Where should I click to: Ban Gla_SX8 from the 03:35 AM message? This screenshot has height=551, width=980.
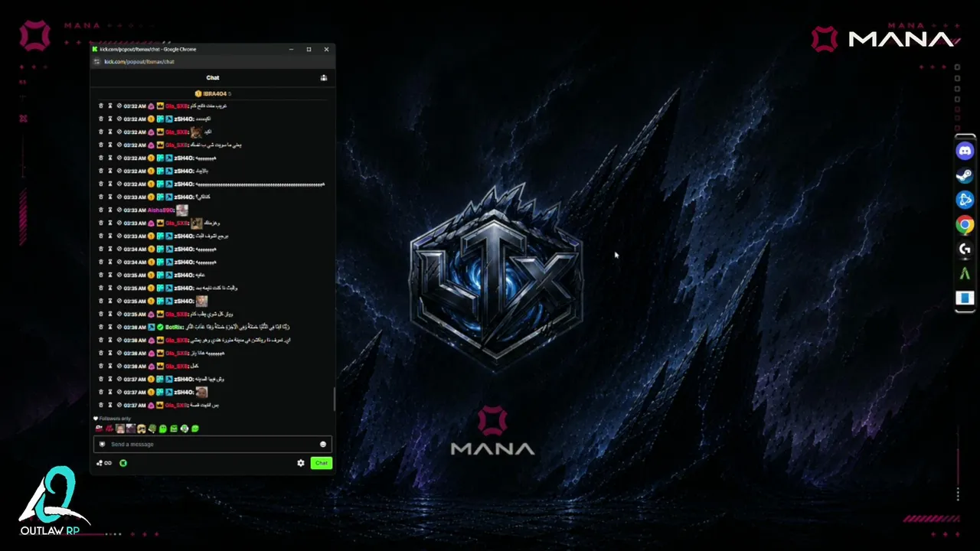pyautogui.click(x=119, y=314)
